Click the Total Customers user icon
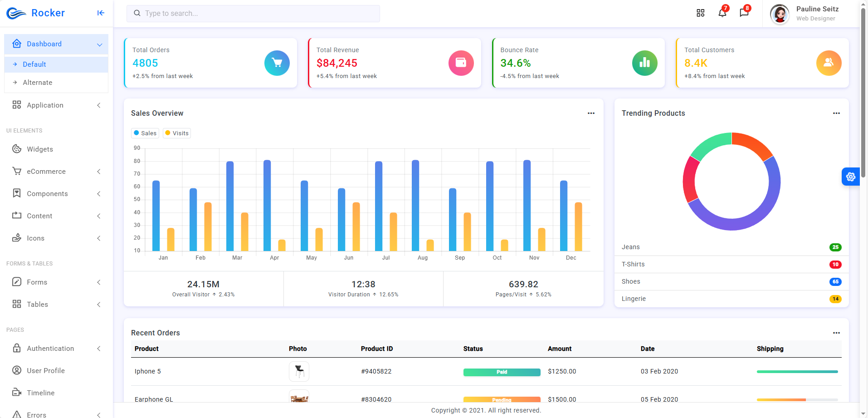The image size is (868, 418). (x=829, y=63)
